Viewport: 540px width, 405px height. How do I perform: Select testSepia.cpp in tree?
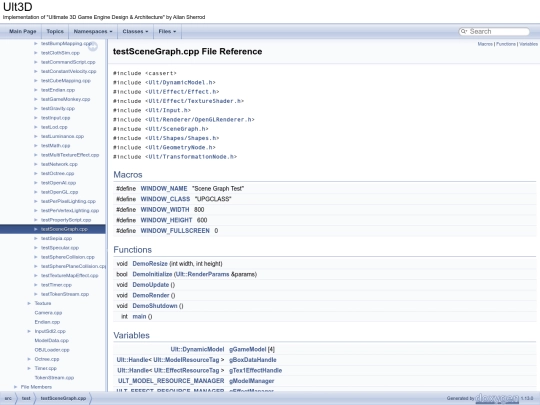coord(56,239)
